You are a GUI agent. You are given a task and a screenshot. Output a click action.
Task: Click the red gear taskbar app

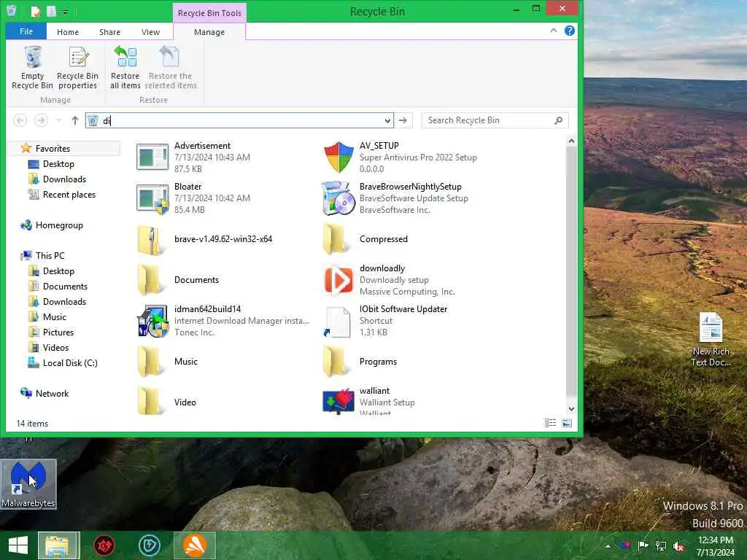point(104,545)
